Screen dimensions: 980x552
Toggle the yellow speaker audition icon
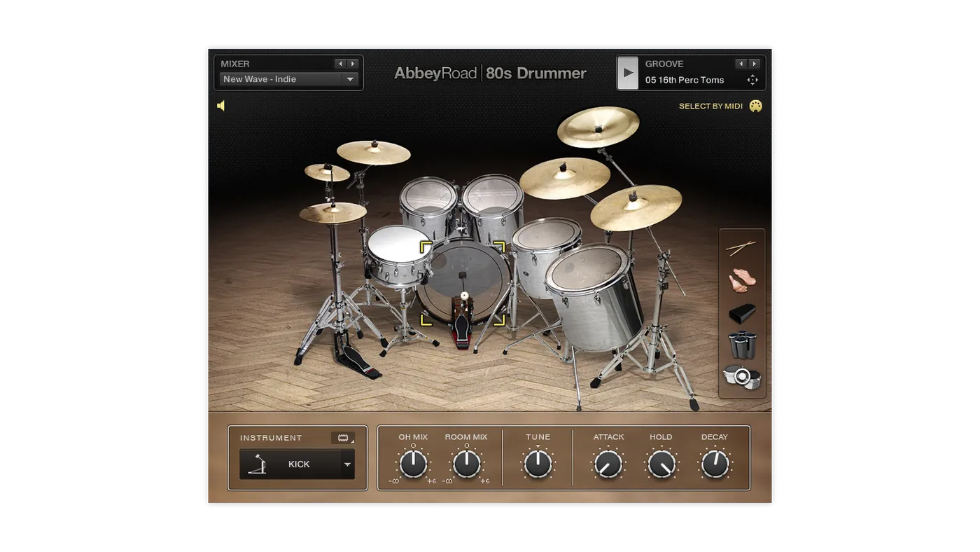pyautogui.click(x=221, y=106)
